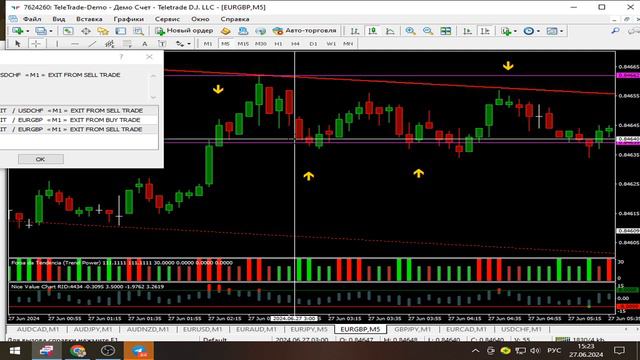
Task: Zoom in on the chart
Action: coord(410,31)
